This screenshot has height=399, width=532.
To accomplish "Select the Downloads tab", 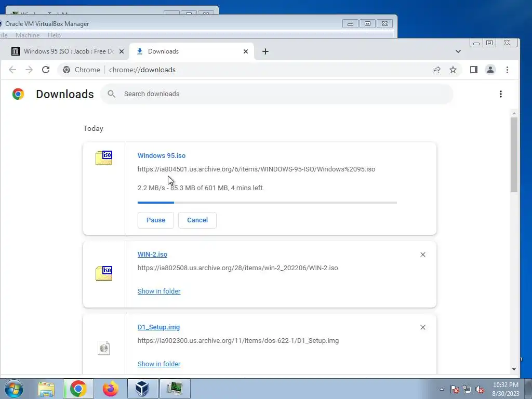I will click(x=192, y=51).
